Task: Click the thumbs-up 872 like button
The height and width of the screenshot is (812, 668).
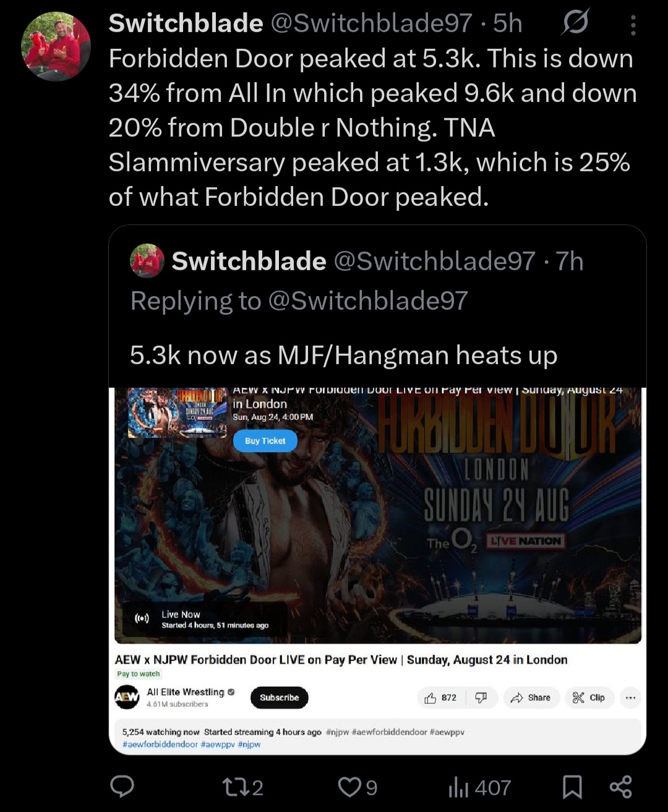Action: pyautogui.click(x=441, y=698)
